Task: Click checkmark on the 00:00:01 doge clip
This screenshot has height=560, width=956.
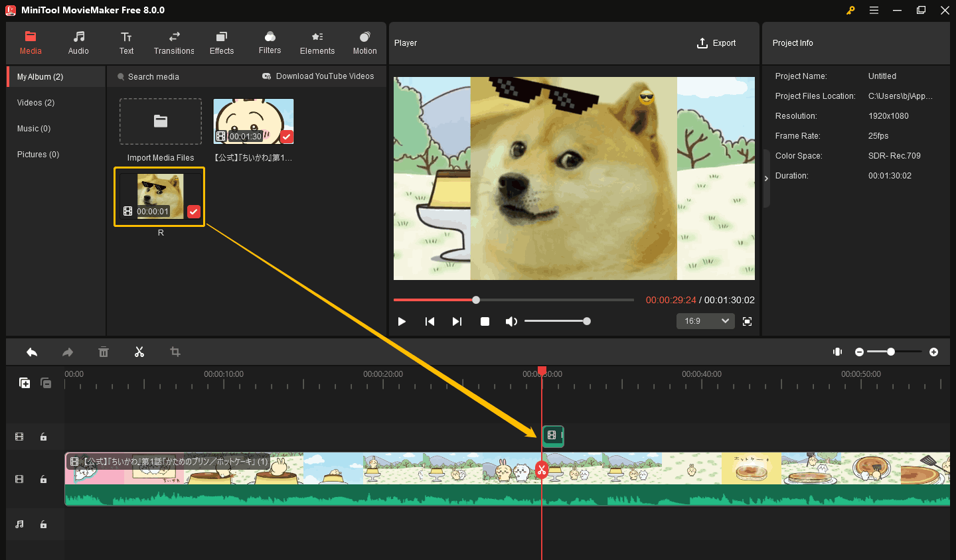Action: click(193, 212)
